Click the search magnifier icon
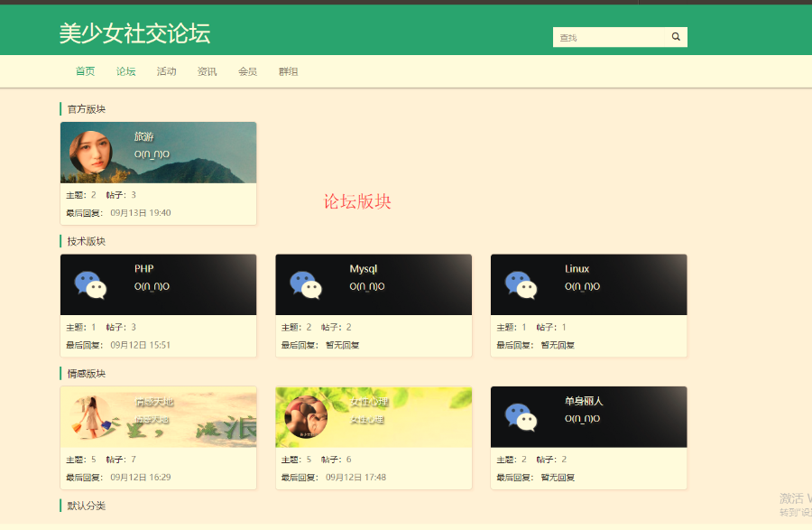The height and width of the screenshot is (530, 812). 676,37
